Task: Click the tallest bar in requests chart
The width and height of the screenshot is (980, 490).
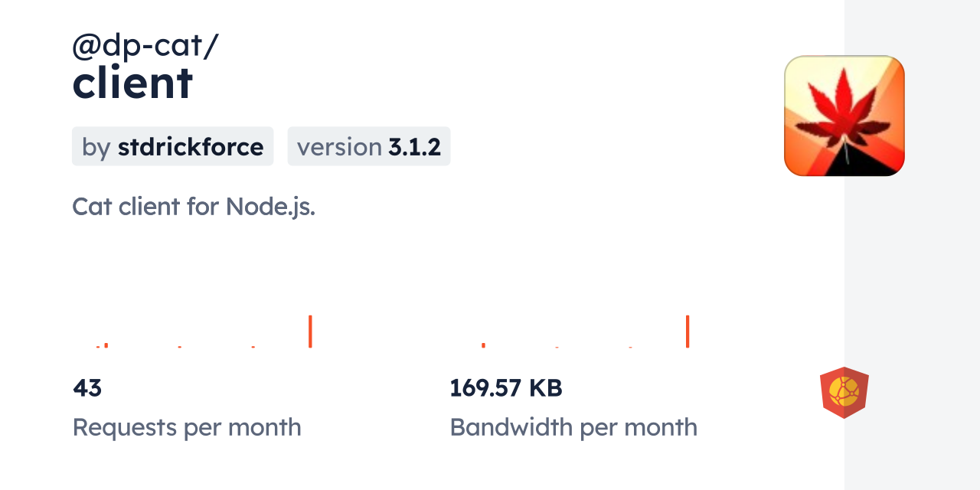Action: click(310, 332)
